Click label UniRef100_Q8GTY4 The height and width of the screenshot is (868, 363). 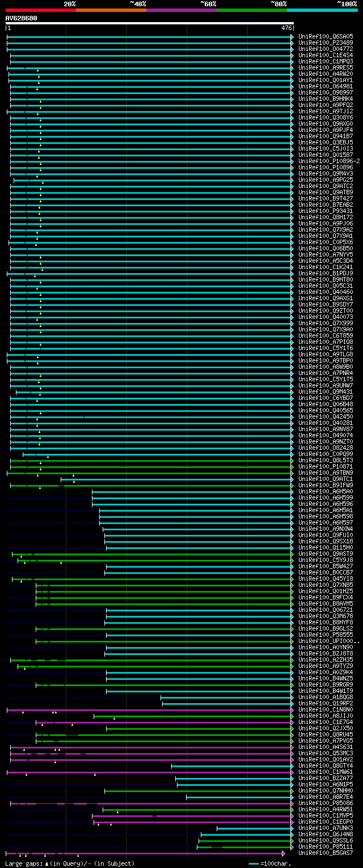point(326,765)
